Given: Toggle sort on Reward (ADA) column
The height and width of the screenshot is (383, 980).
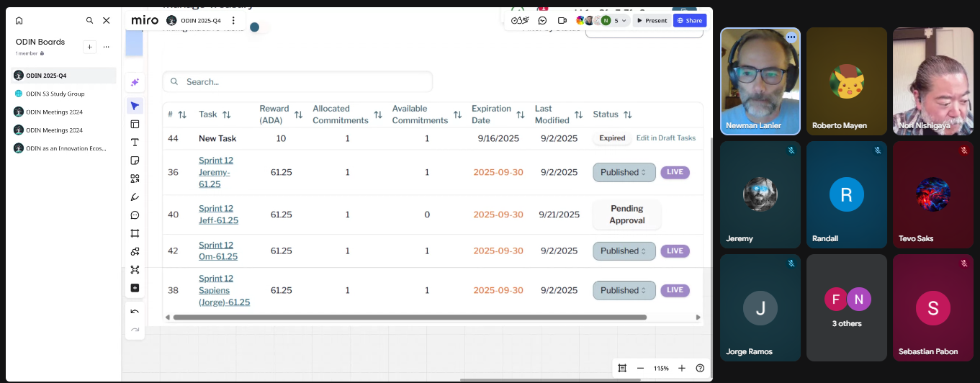Looking at the screenshot, I should tap(298, 115).
